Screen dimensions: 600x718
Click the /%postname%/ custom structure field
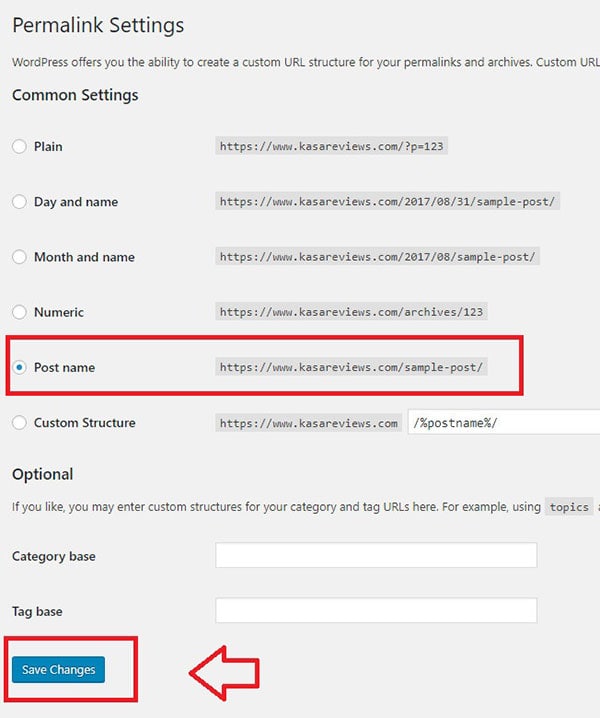[x=504, y=423]
